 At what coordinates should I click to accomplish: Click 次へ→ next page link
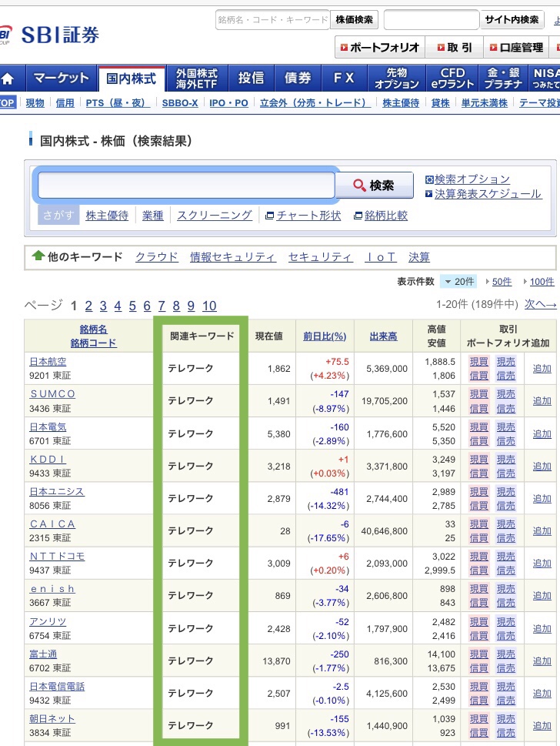click(541, 305)
